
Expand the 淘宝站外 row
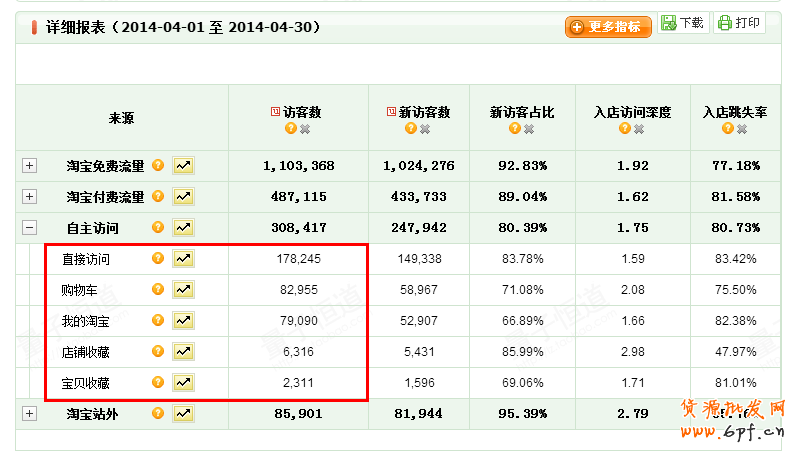[x=30, y=413]
